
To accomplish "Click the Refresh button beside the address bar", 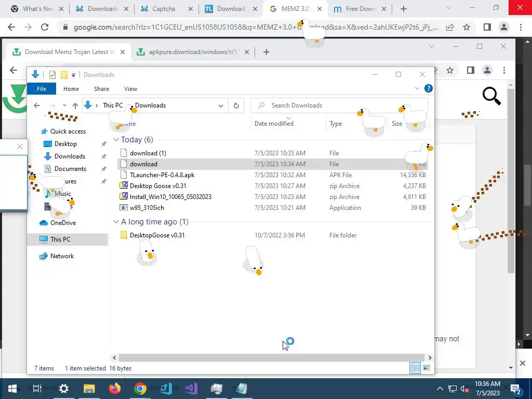I will click(x=236, y=105).
